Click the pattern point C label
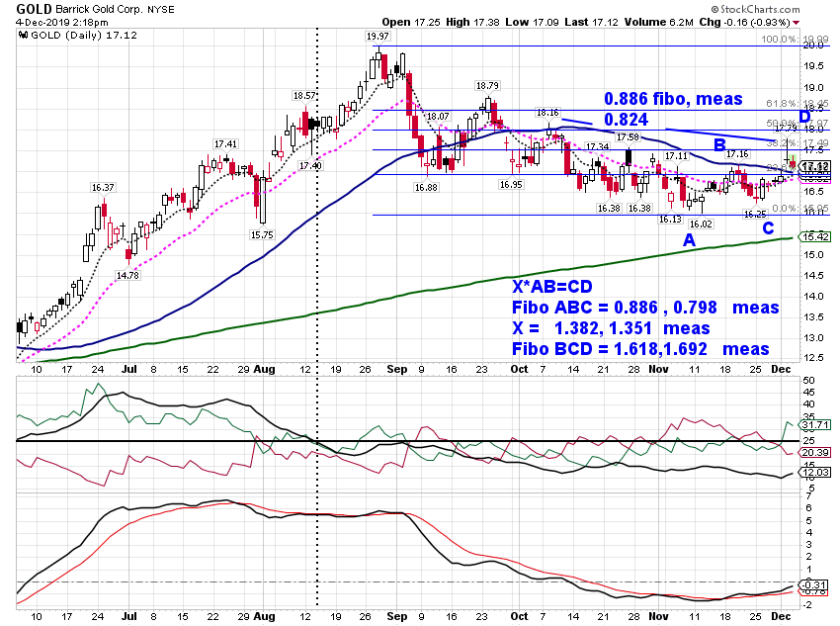This screenshot has height=626, width=840. [768, 228]
